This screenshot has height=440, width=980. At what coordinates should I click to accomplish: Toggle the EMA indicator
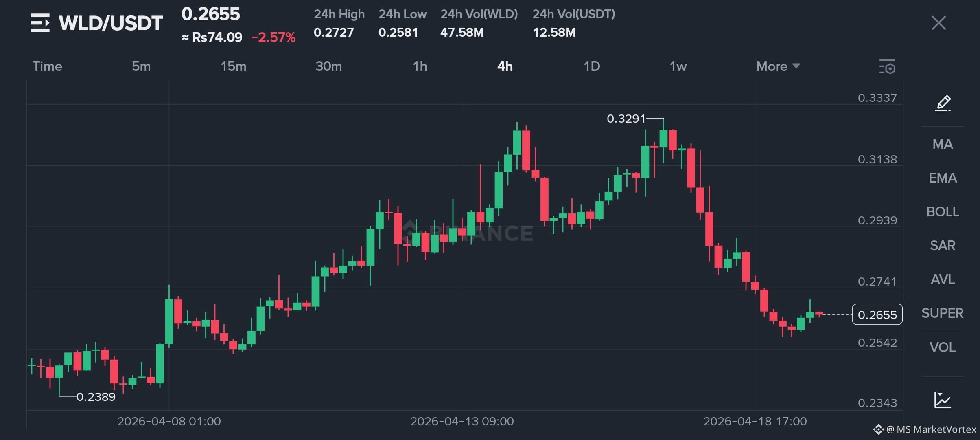click(x=943, y=178)
